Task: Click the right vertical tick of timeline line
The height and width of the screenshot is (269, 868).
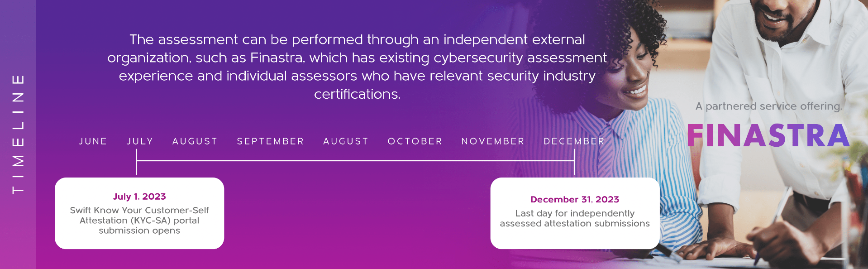Action: coord(575,162)
